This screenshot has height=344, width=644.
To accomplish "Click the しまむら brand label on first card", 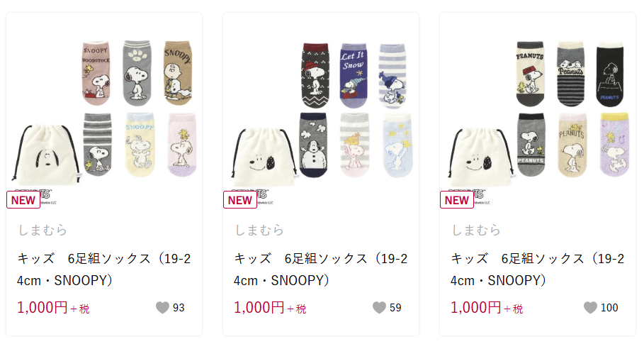I will [43, 230].
